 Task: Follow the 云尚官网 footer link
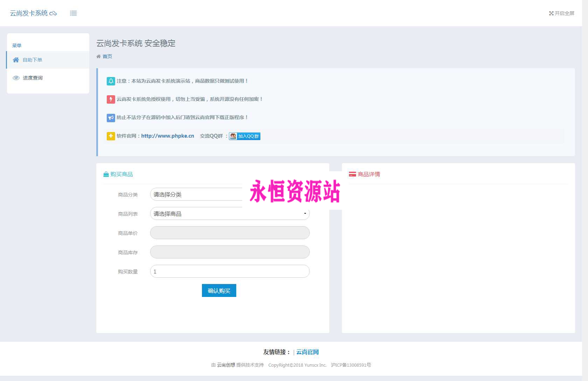click(x=307, y=352)
